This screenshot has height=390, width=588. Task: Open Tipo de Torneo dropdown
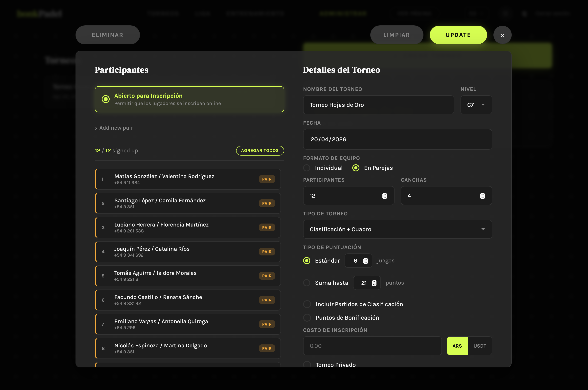coord(397,229)
